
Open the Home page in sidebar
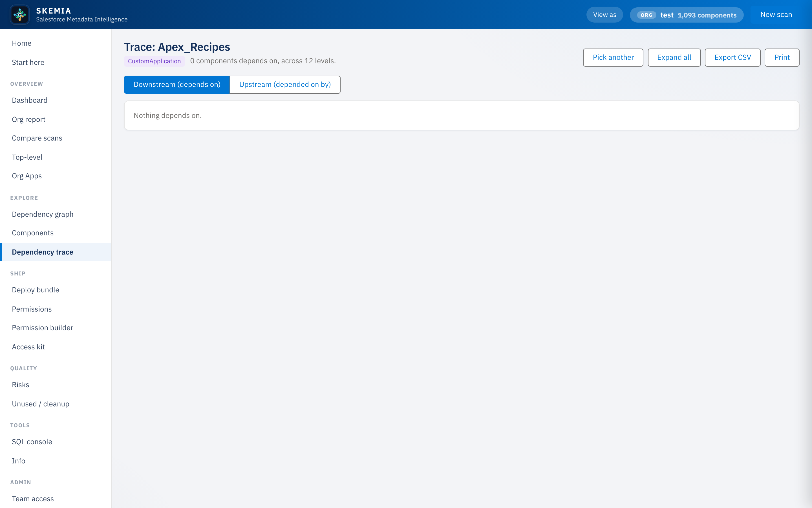(x=56, y=43)
